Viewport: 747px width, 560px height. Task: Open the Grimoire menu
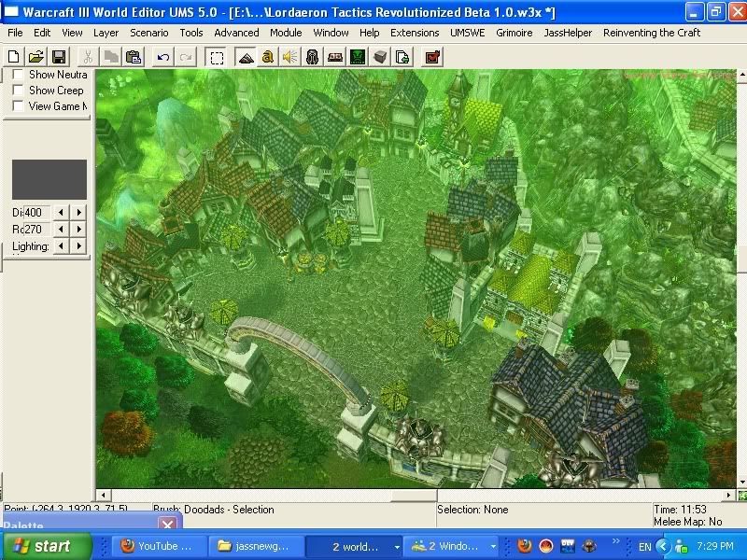click(x=514, y=33)
